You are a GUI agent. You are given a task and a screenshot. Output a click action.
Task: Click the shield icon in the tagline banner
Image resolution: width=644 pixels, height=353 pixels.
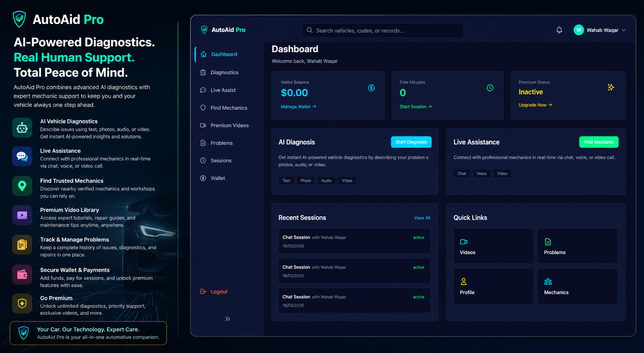24,333
